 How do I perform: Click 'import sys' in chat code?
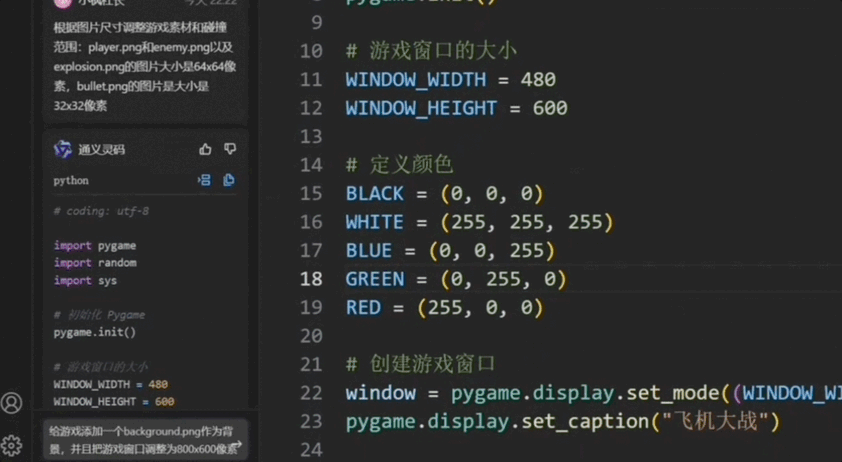tap(85, 280)
